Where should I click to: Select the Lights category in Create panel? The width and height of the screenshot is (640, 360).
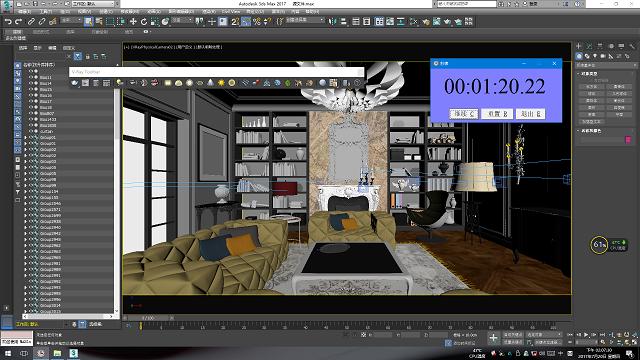point(595,56)
